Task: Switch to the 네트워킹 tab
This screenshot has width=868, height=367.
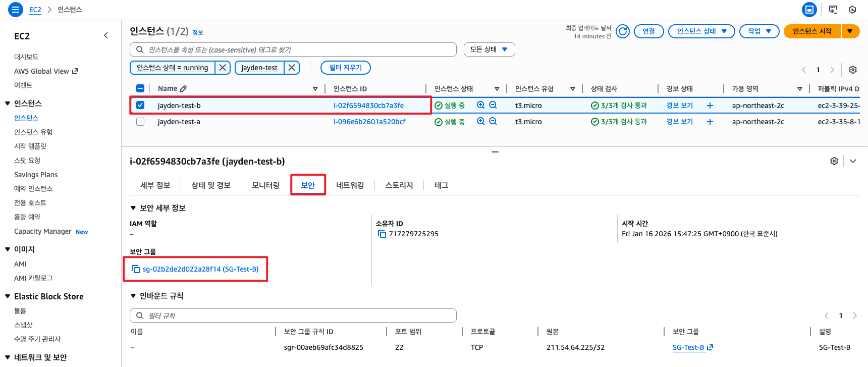Action: point(350,185)
